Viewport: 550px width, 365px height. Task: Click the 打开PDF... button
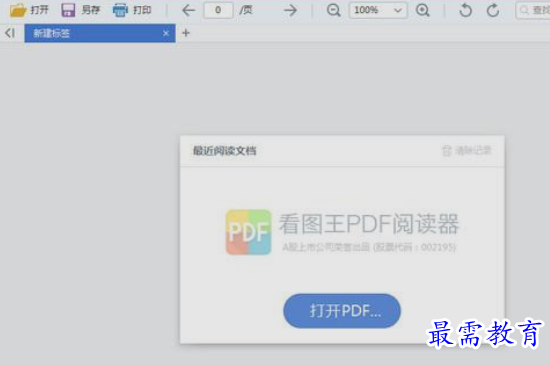[x=342, y=311]
